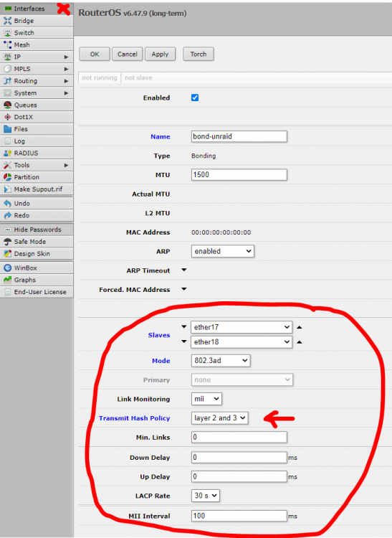Screen dimensions: 392x538
Task: Click the RADIUS users icon
Action: click(8, 153)
